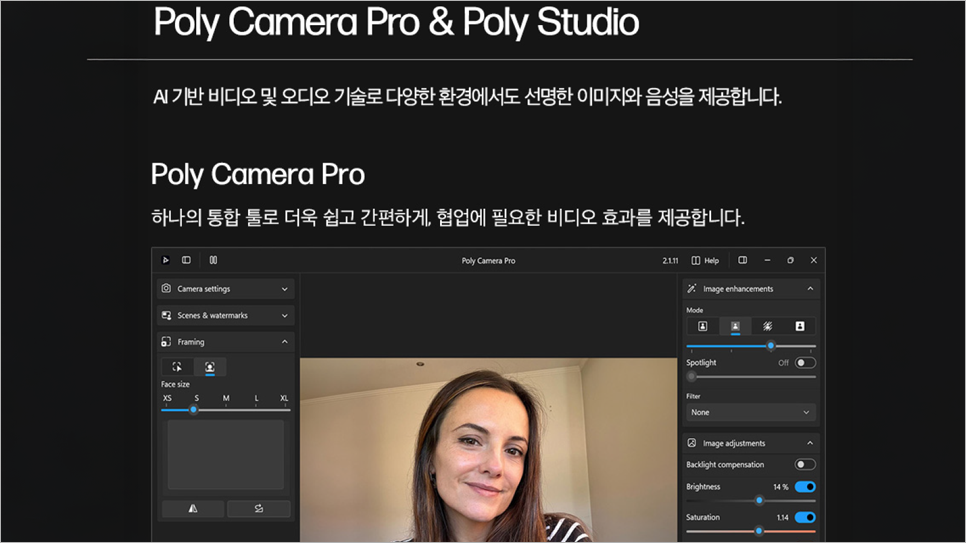Click the camera icon beside Camera settings
This screenshot has height=543, width=966.
coord(166,288)
